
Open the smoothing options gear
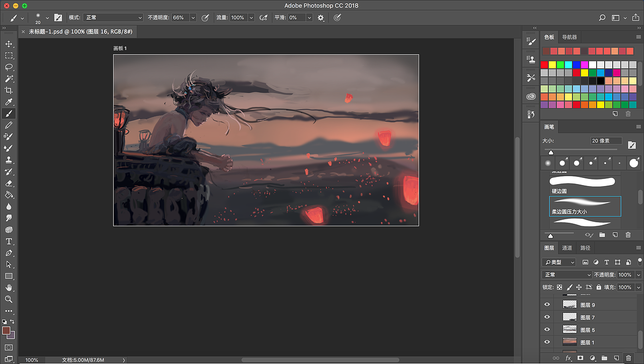[x=321, y=18]
